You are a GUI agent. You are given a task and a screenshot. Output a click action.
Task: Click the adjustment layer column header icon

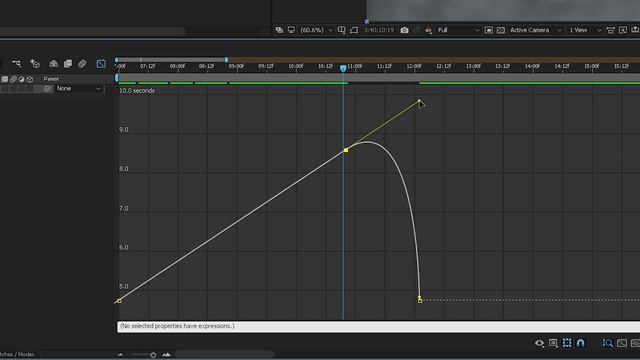pos(21,79)
